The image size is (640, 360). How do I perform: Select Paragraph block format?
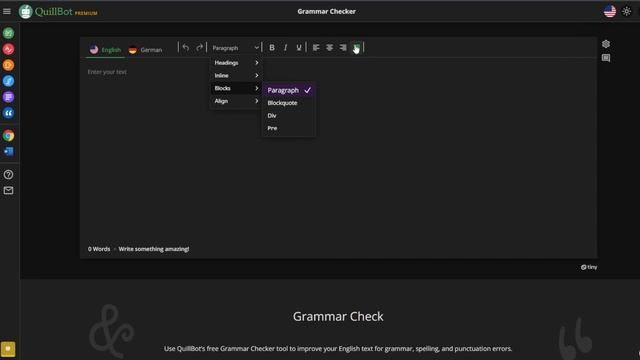[x=289, y=90]
